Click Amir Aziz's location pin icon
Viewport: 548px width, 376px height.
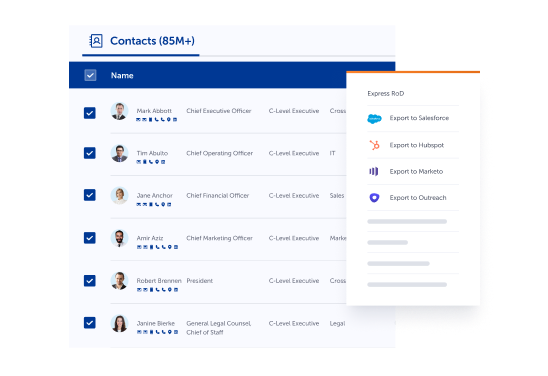click(x=170, y=247)
